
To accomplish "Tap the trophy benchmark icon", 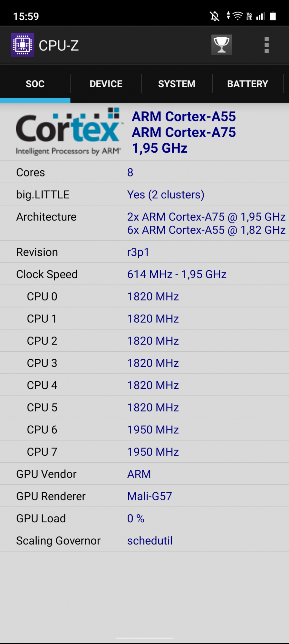I will (x=221, y=45).
